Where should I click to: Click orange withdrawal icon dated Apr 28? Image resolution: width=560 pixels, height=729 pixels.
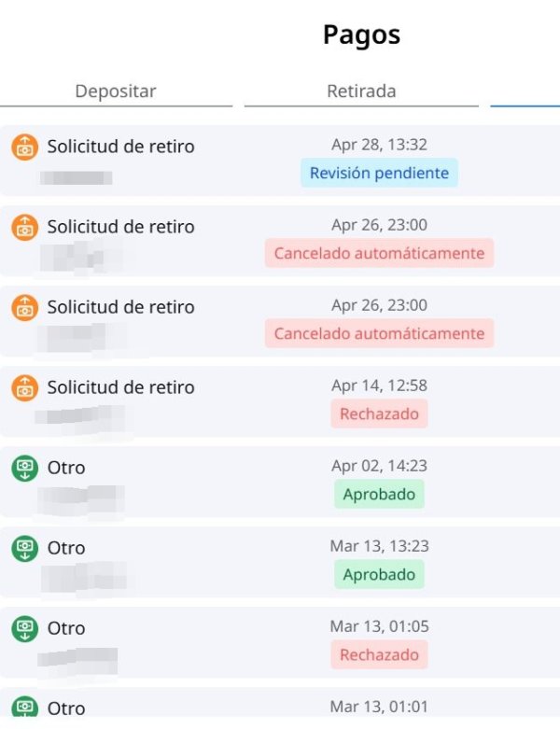pyautogui.click(x=24, y=147)
